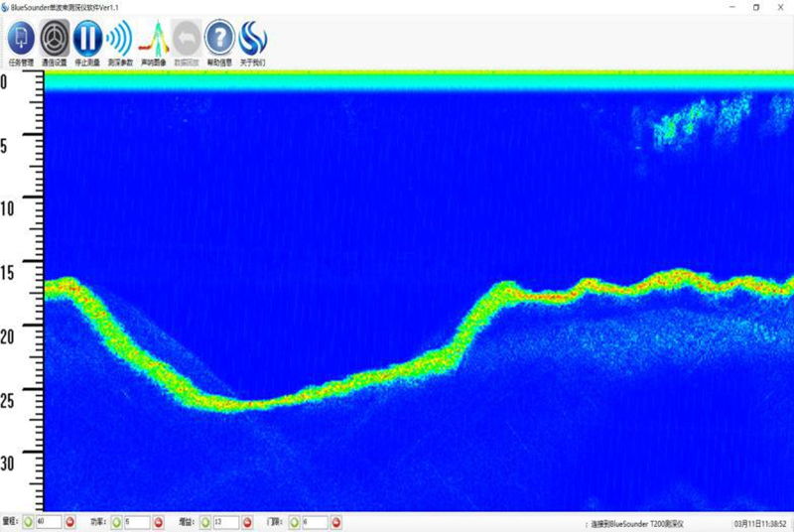Open 帮助信息 help question mark icon
This screenshot has height=532, width=794.
click(219, 39)
